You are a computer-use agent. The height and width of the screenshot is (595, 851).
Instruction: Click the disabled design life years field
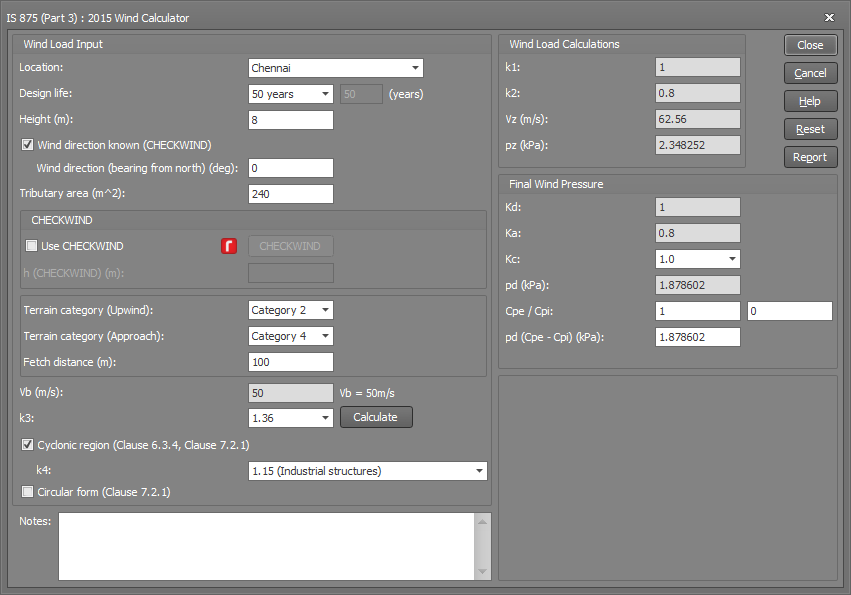click(x=361, y=94)
